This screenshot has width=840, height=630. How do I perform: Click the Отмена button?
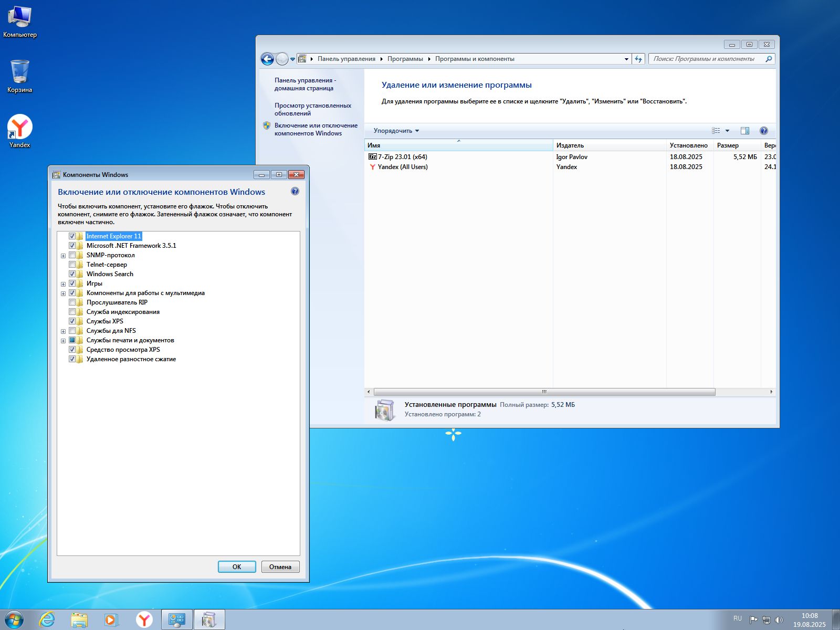(x=280, y=567)
